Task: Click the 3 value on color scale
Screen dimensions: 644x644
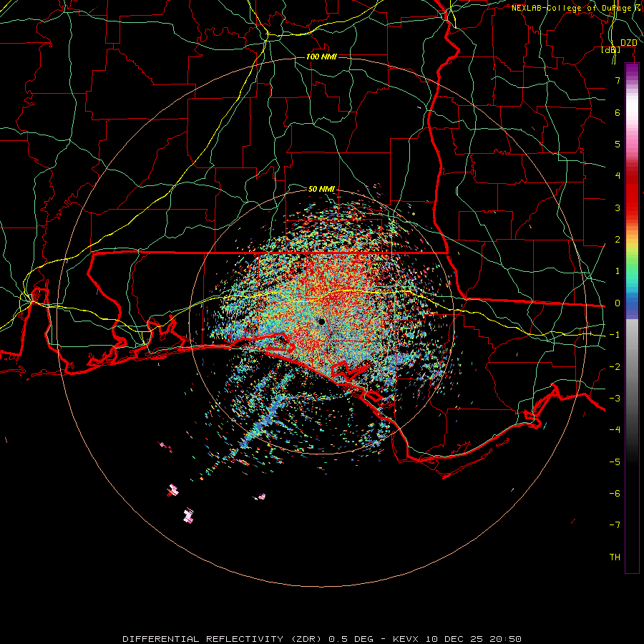Action: coord(618,208)
